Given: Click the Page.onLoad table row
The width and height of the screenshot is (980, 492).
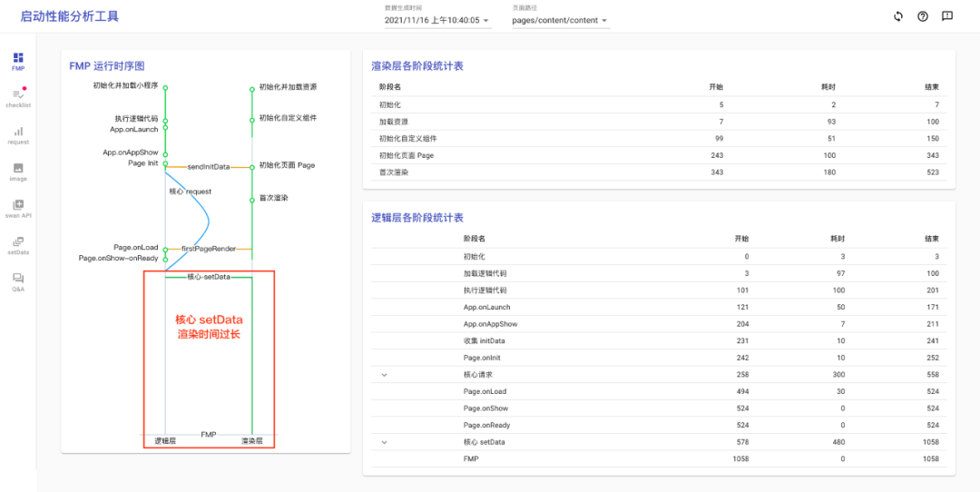Looking at the screenshot, I should click(659, 391).
